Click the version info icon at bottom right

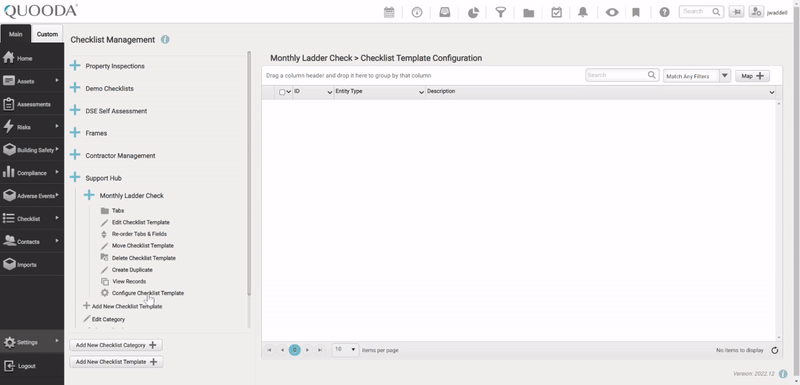(x=783, y=374)
